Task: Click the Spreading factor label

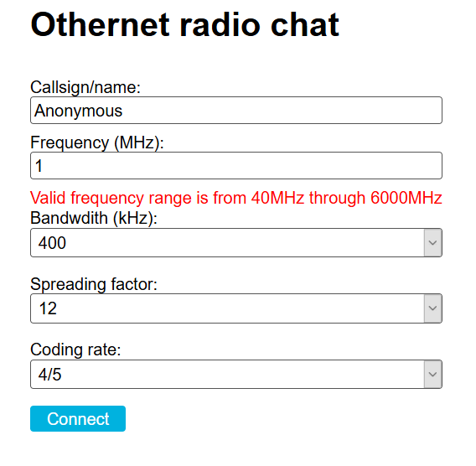Action: (x=94, y=284)
